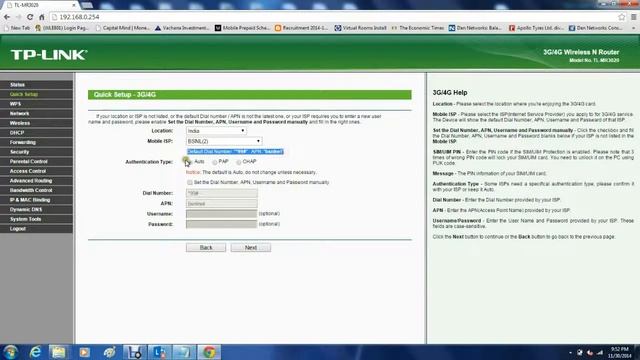
Task: Click the Dial Number field
Action: click(x=222, y=193)
